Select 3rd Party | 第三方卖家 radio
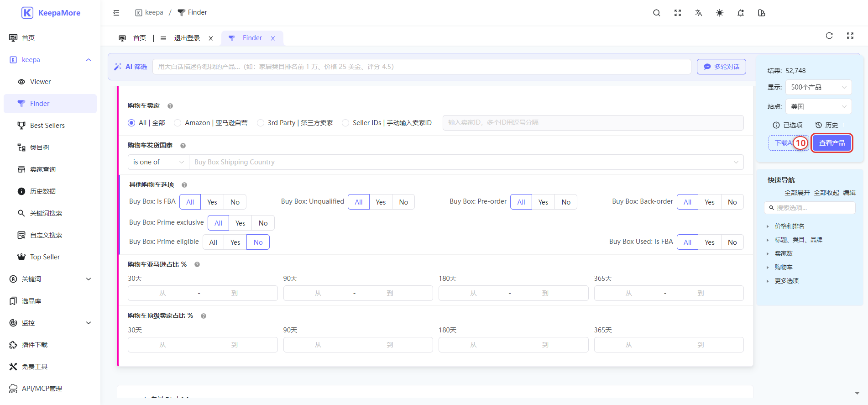868x405 pixels. point(261,123)
